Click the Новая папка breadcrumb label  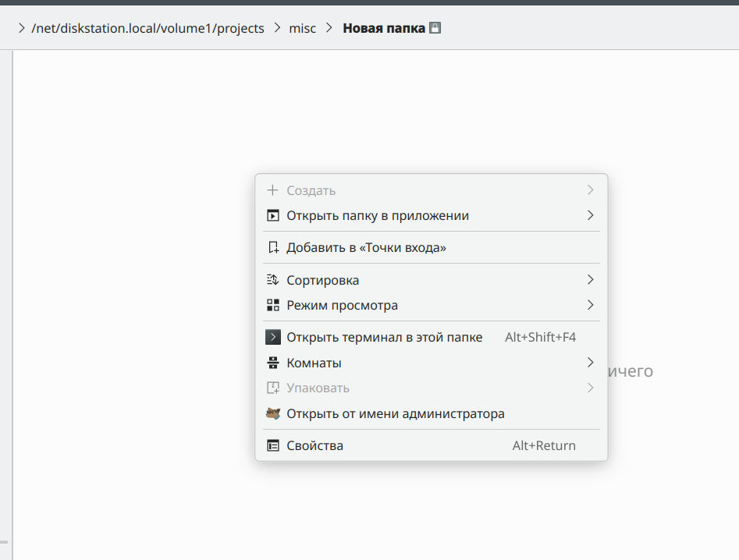point(384,28)
